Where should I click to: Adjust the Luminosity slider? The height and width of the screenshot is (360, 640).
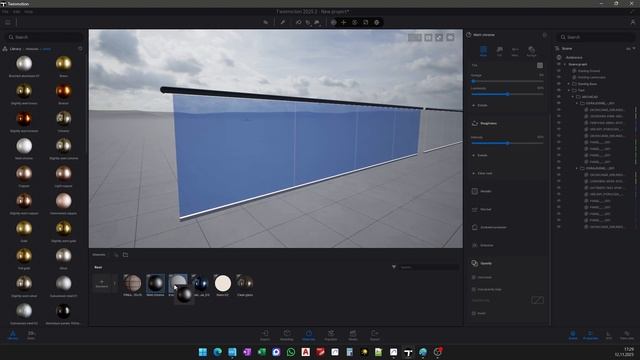[x=507, y=94]
